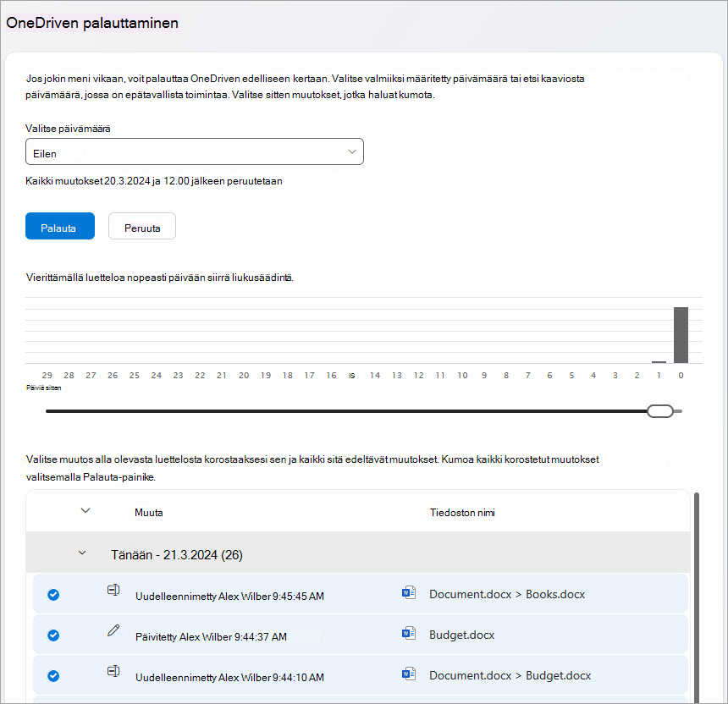Click the small activity bar for day 1
The width and height of the screenshot is (728, 704).
point(659,362)
